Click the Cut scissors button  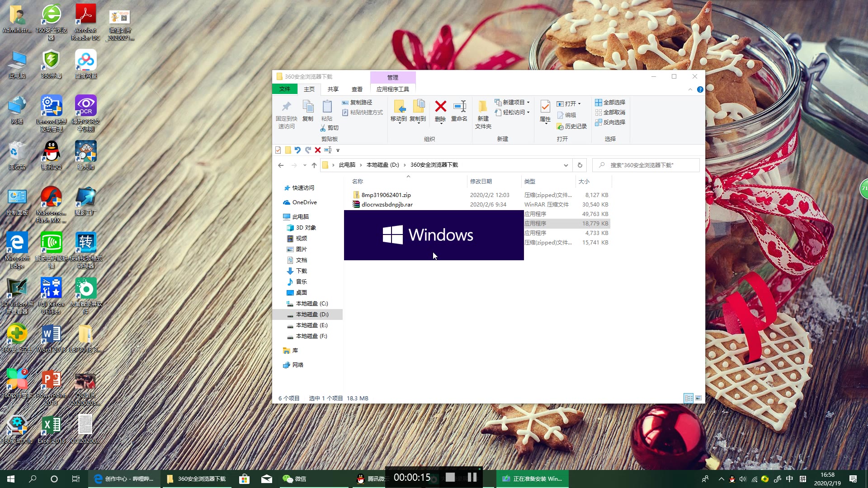(329, 128)
